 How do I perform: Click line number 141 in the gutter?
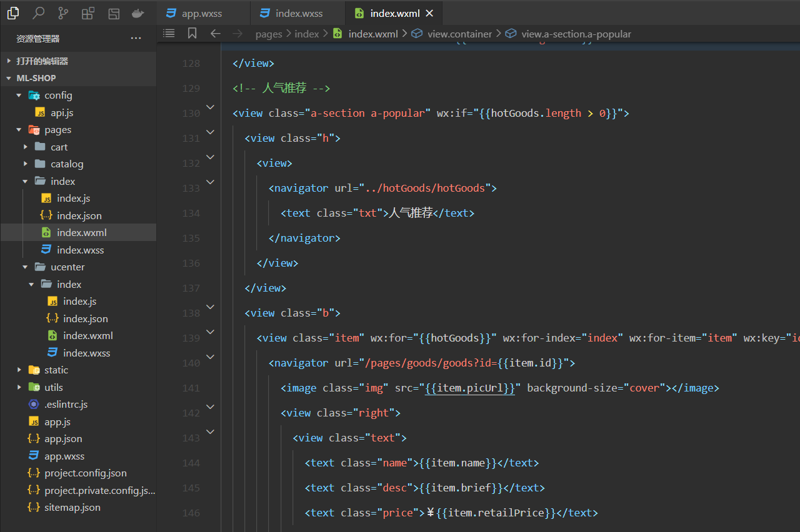[191, 388]
